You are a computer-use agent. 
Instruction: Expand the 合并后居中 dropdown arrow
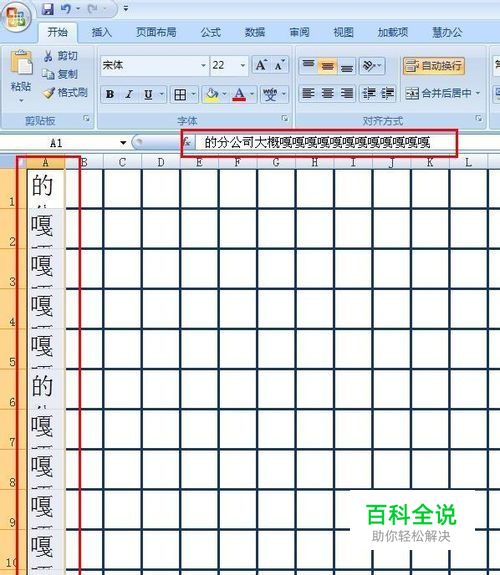[478, 94]
